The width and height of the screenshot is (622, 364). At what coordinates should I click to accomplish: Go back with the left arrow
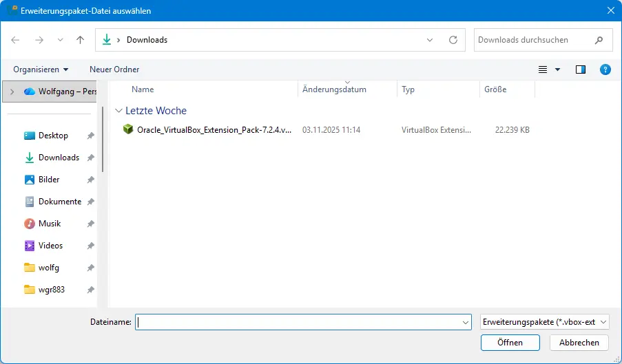[x=15, y=40]
